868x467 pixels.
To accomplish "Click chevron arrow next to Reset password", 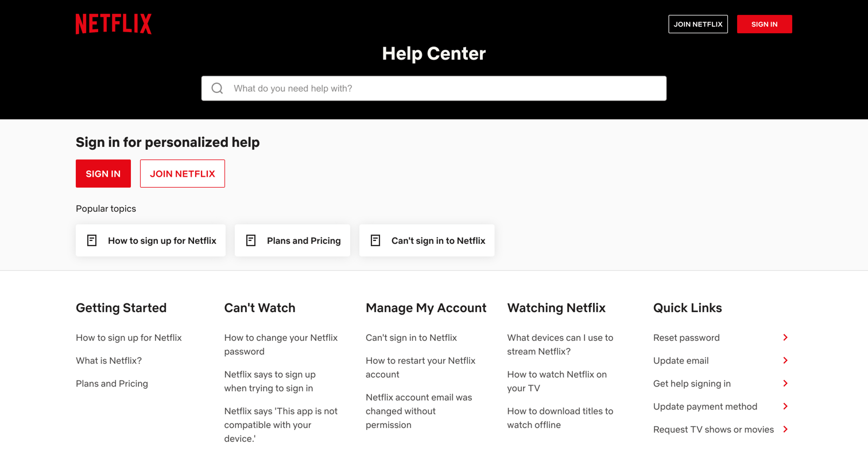I will coord(785,337).
